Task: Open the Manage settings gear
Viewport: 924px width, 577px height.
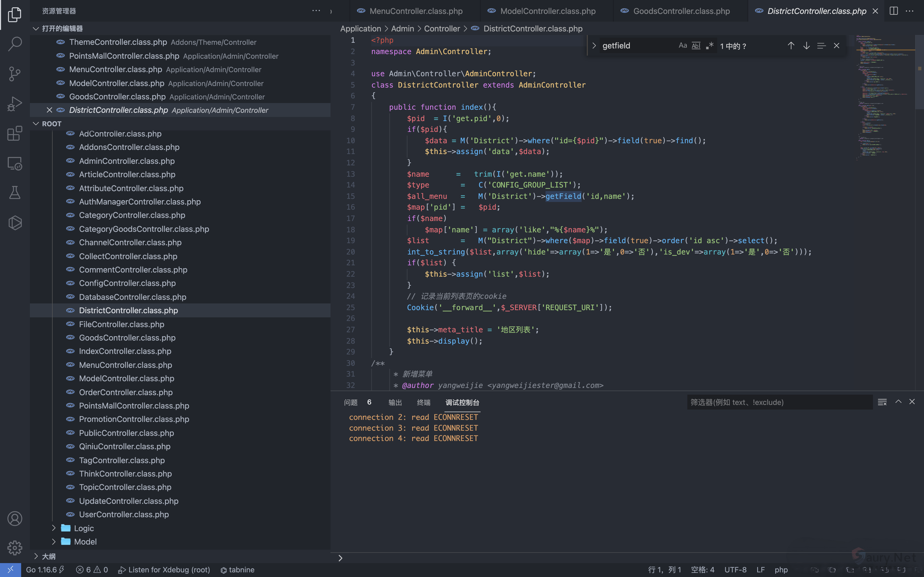Action: point(14,548)
